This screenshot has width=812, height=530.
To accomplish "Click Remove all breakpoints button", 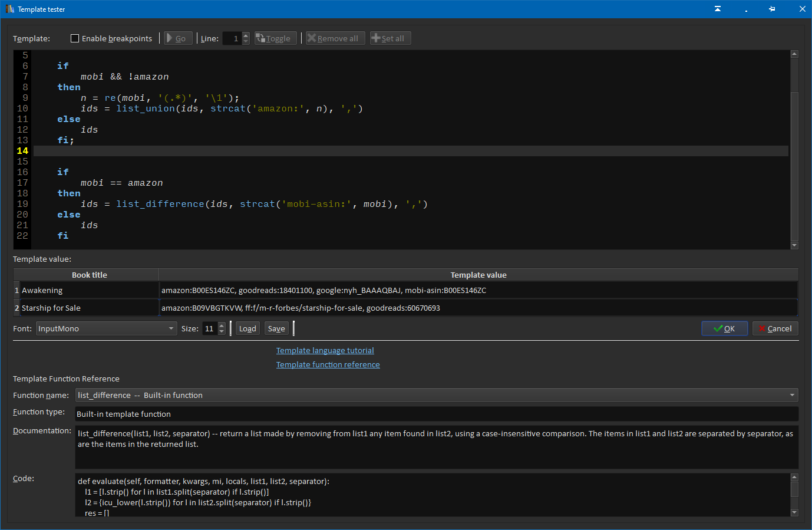I will click(335, 38).
